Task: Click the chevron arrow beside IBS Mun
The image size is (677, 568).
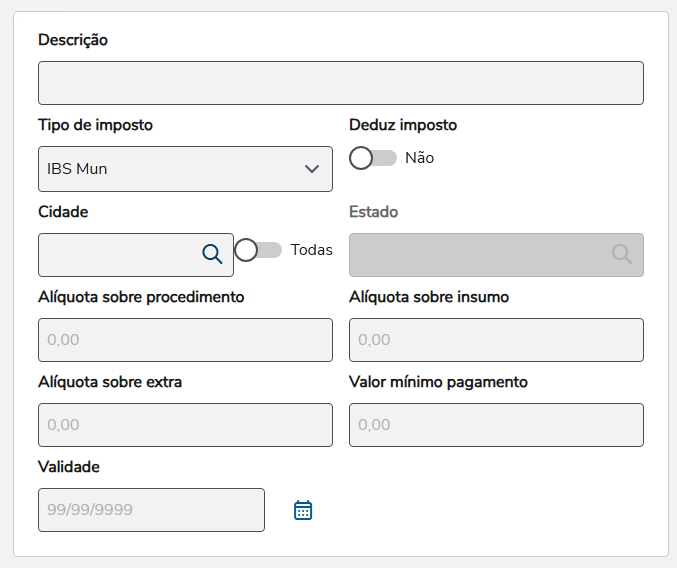Action: pyautogui.click(x=312, y=169)
